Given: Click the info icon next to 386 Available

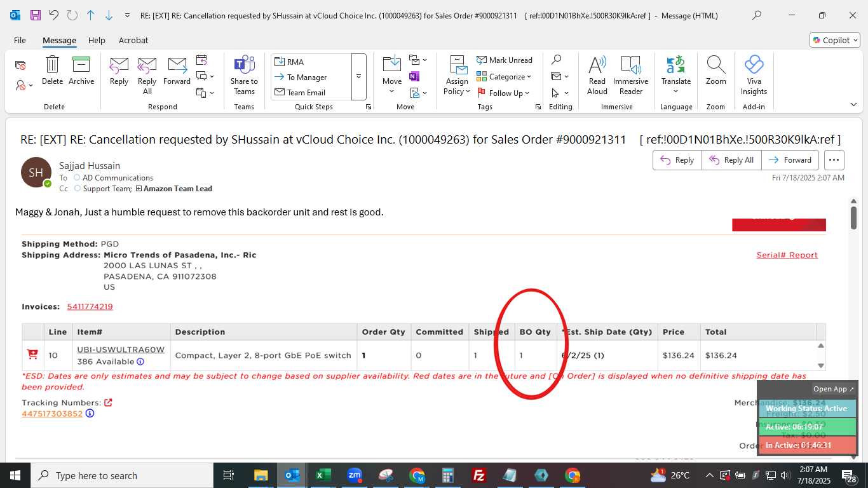Looking at the screenshot, I should coord(140,362).
